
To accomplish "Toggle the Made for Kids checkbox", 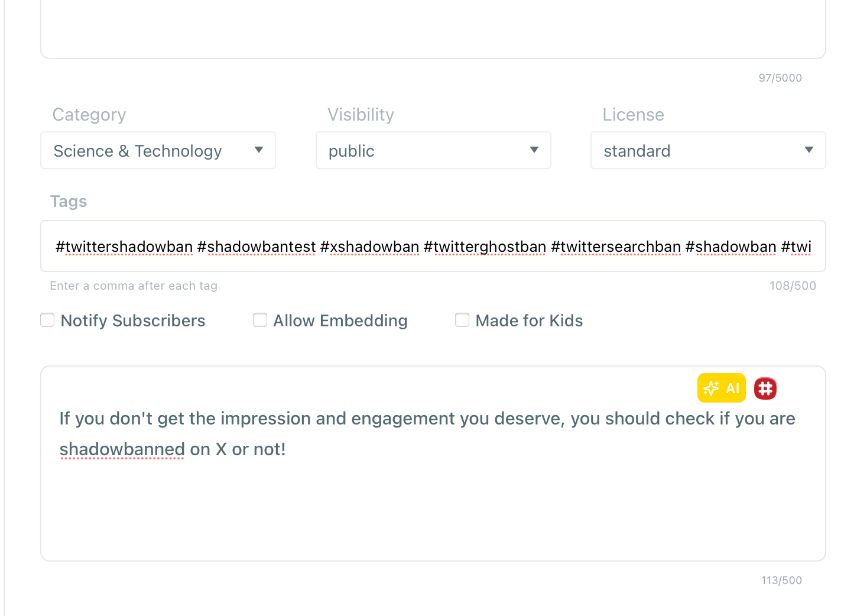I will tap(462, 320).
